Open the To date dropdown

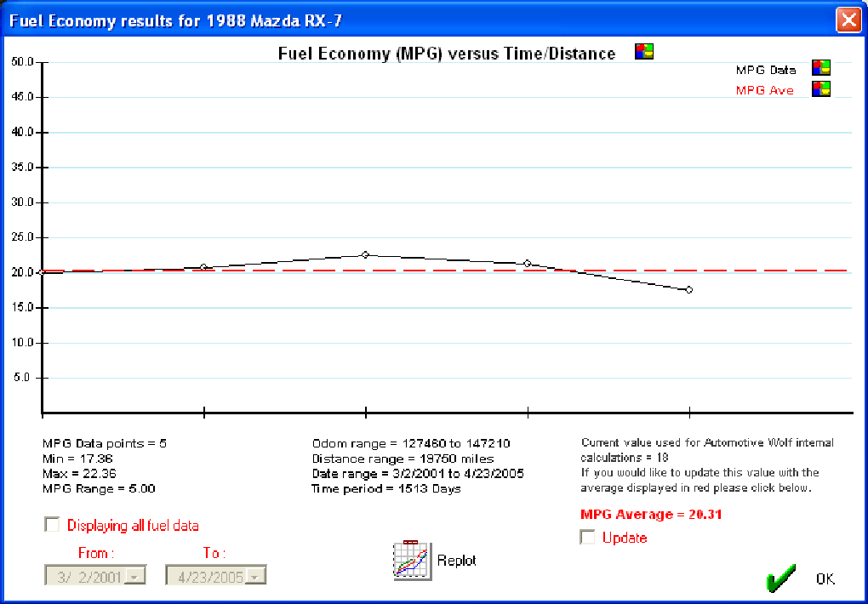[254, 577]
